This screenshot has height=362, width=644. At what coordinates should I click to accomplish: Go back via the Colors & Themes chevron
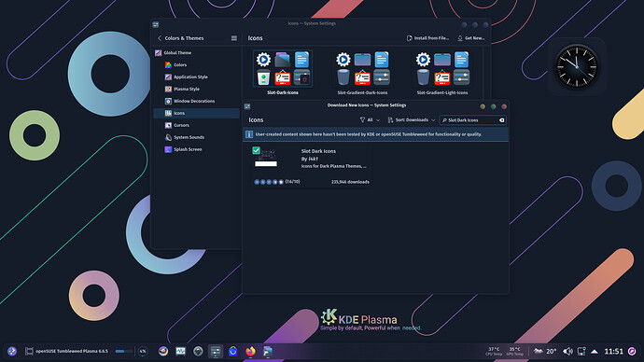pos(160,38)
